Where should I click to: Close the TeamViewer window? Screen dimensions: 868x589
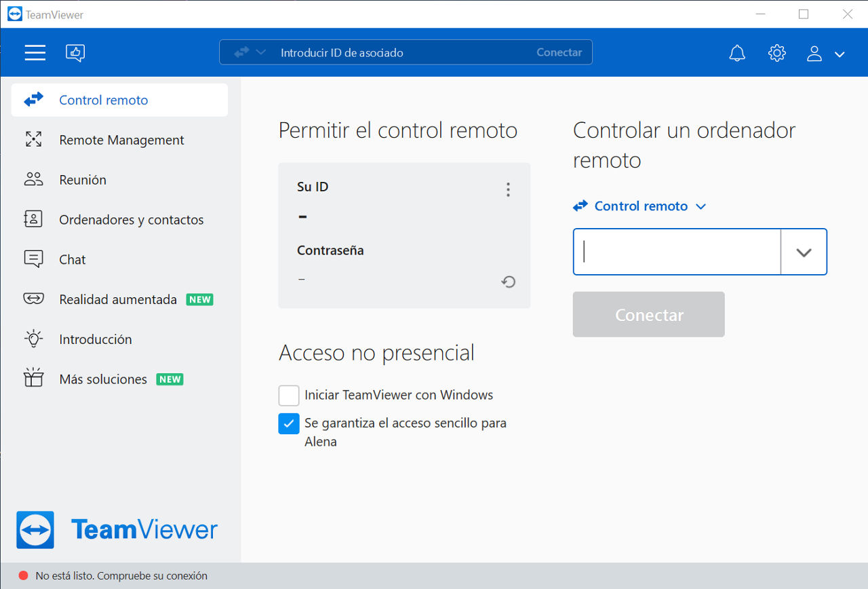tap(848, 14)
